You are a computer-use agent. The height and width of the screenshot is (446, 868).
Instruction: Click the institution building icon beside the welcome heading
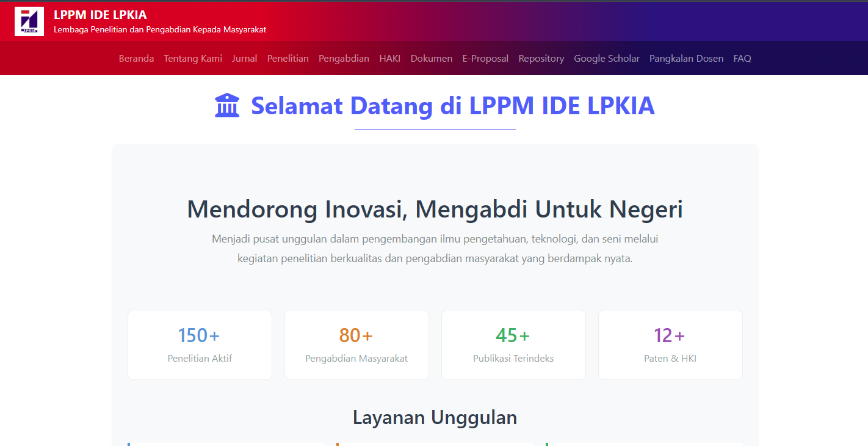point(227,106)
